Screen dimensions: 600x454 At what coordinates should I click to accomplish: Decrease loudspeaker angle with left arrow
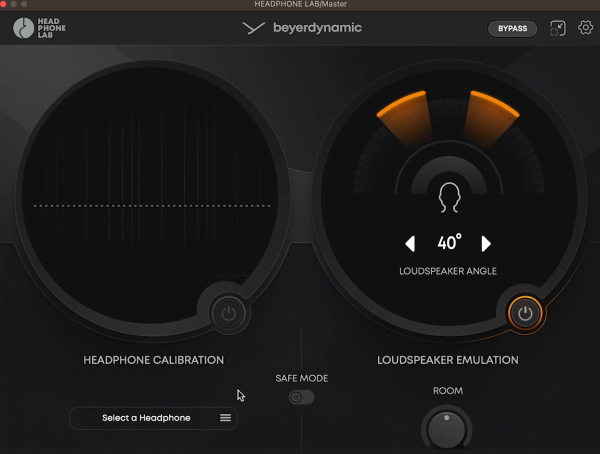[x=410, y=243]
